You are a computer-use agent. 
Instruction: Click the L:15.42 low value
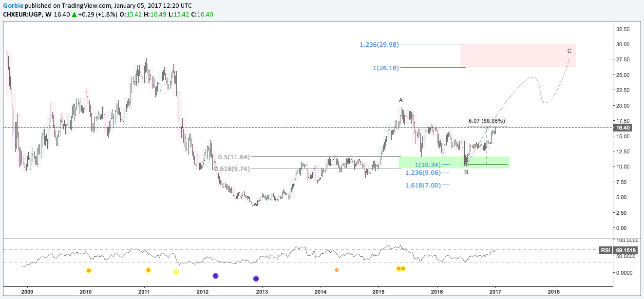[x=178, y=15]
